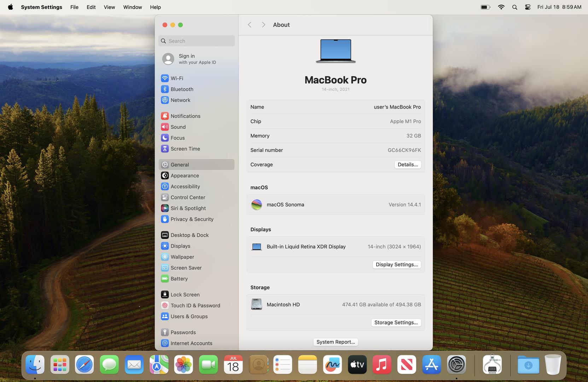The height and width of the screenshot is (382, 588).
Task: Select Battery in the sidebar
Action: [196, 279]
